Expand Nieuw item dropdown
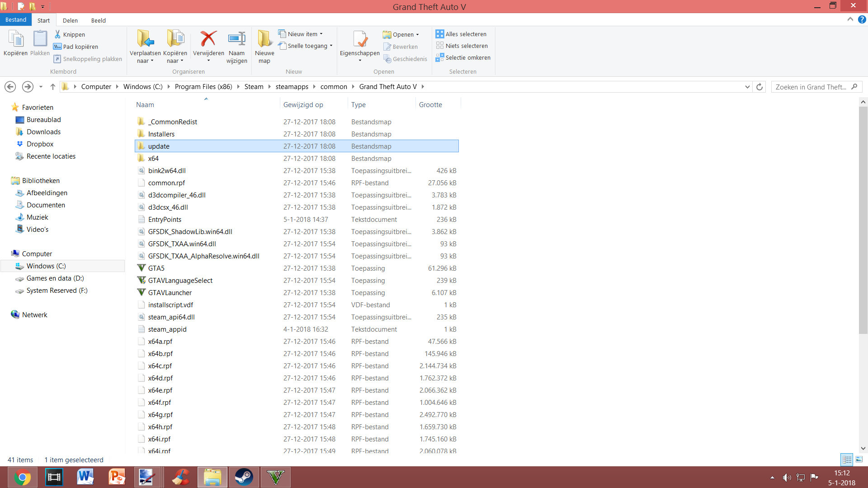This screenshot has height=488, width=868. 321,34
